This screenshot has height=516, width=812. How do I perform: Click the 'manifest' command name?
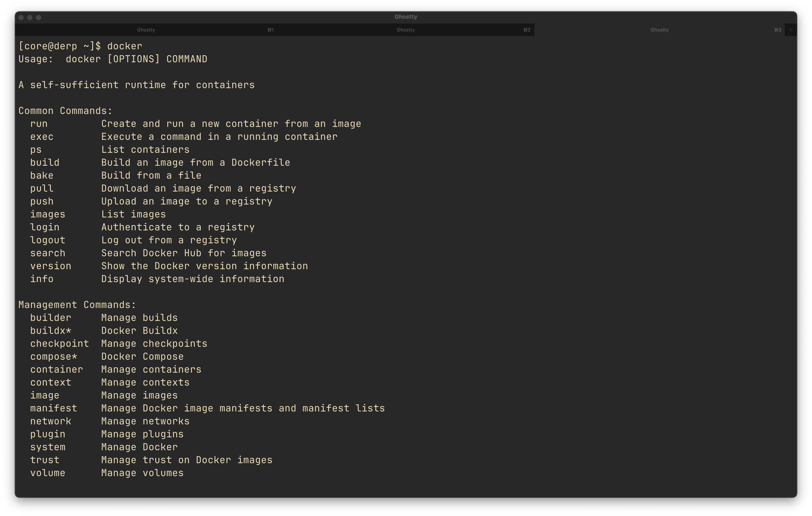(54, 408)
